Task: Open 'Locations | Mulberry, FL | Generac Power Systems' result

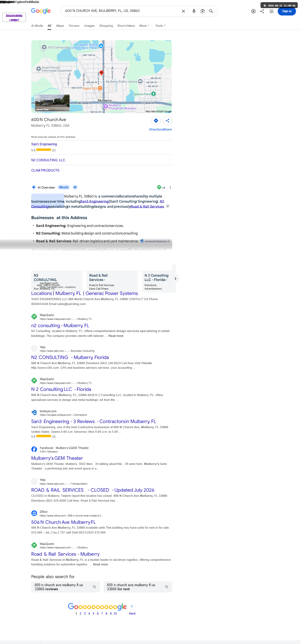Action: 84,293
